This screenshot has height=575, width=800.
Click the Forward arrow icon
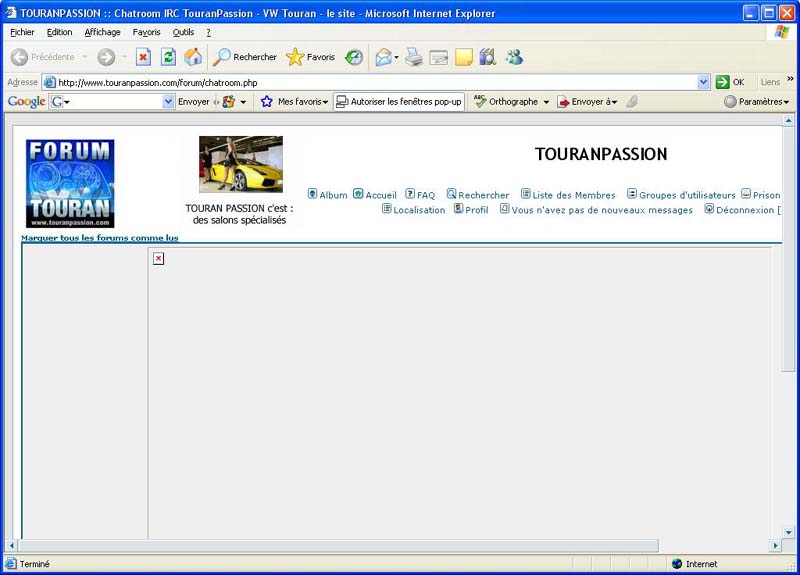click(106, 57)
